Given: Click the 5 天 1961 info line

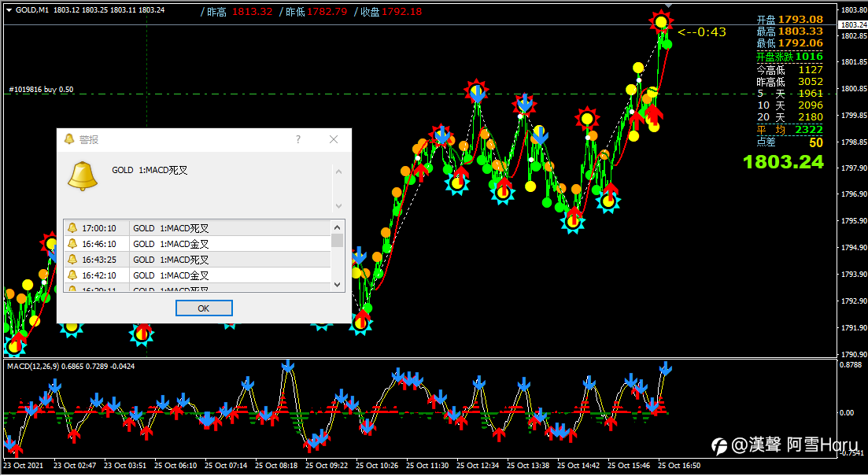Looking at the screenshot, I should (790, 94).
